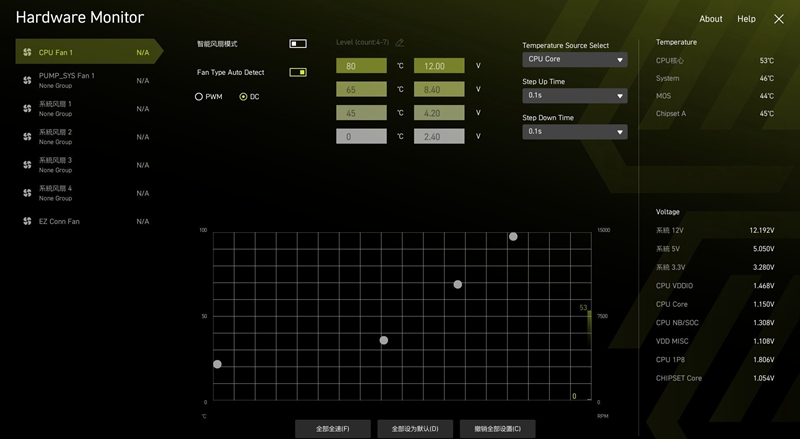Screen dimensions: 800x439
Task: Expand the Step Down Time dropdown
Action: pyautogui.click(x=575, y=132)
